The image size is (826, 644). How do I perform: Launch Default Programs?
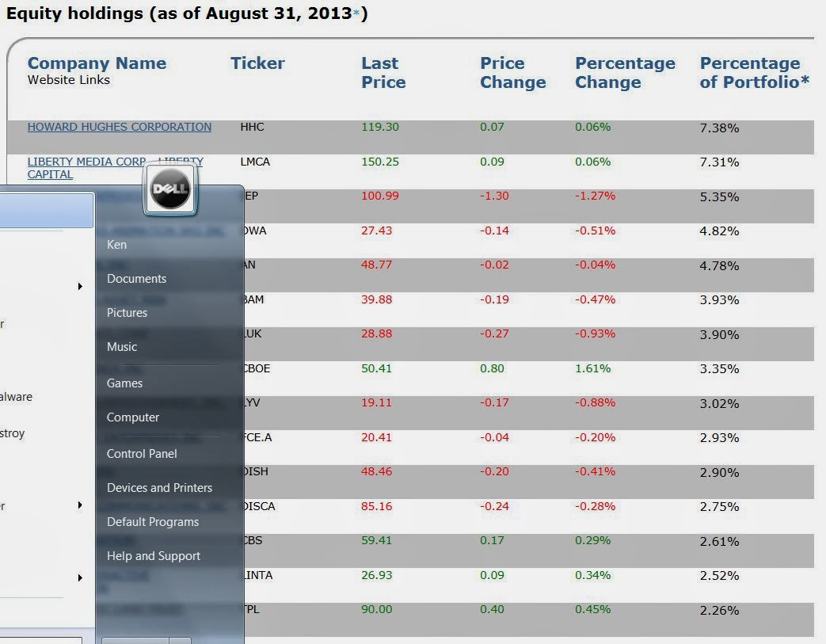[153, 522]
